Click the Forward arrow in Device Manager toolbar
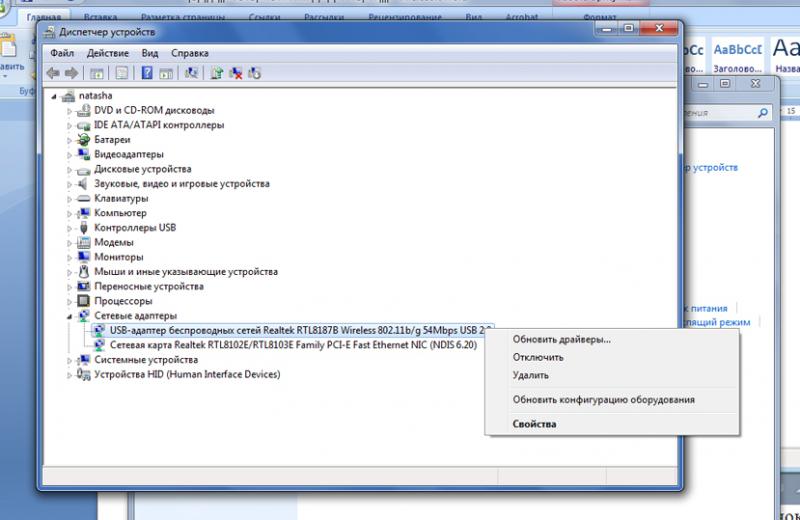Image resolution: width=800 pixels, height=520 pixels. click(x=71, y=73)
